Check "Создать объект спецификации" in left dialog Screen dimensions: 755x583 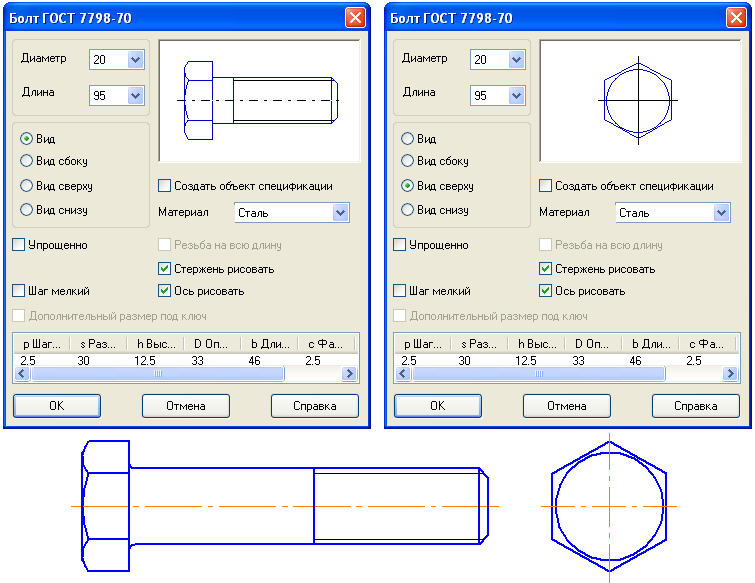click(x=164, y=185)
